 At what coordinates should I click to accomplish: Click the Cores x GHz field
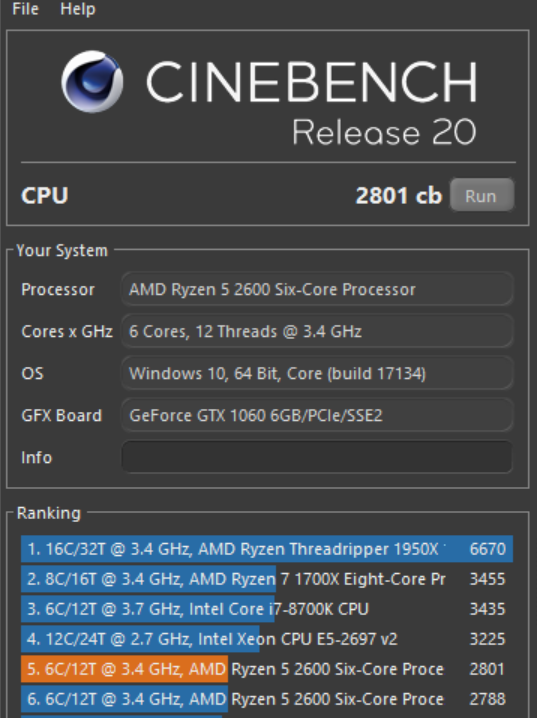tap(317, 331)
